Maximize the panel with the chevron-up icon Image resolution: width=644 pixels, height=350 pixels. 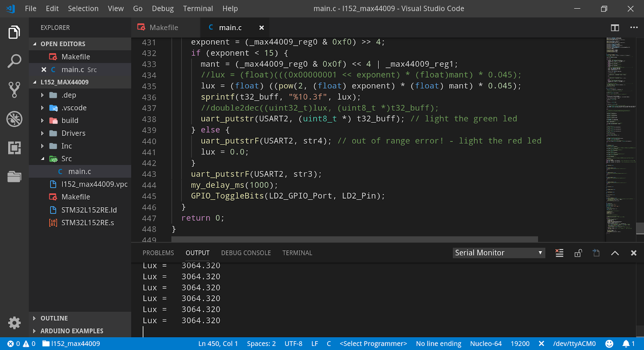615,253
